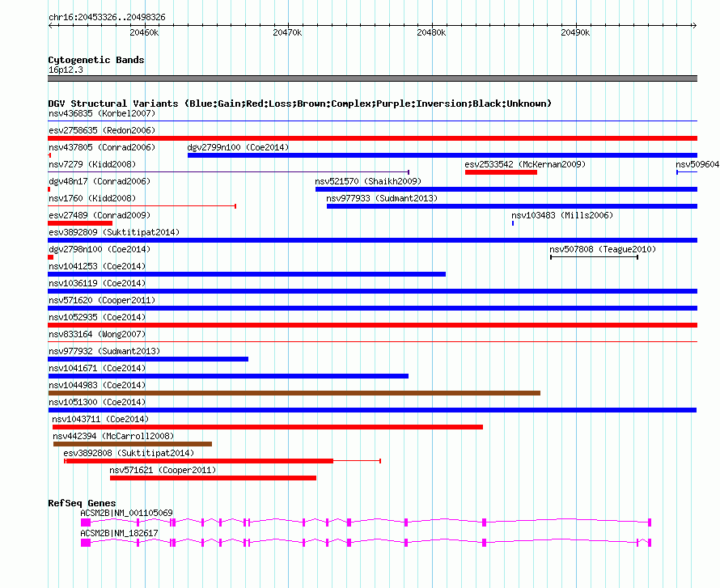Image resolution: width=720 pixels, height=588 pixels.
Task: Select the esv3892808 (Suktitipat2014) label
Action: (129, 453)
